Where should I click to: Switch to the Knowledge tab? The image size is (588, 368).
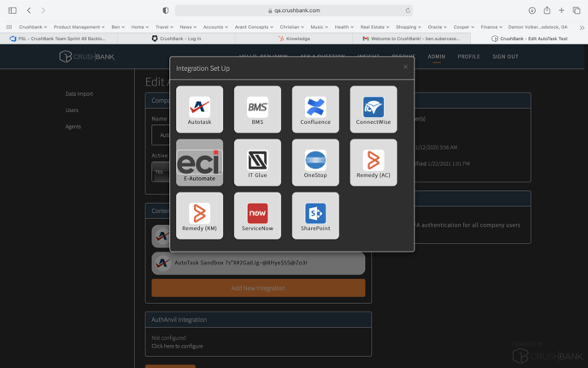[294, 39]
